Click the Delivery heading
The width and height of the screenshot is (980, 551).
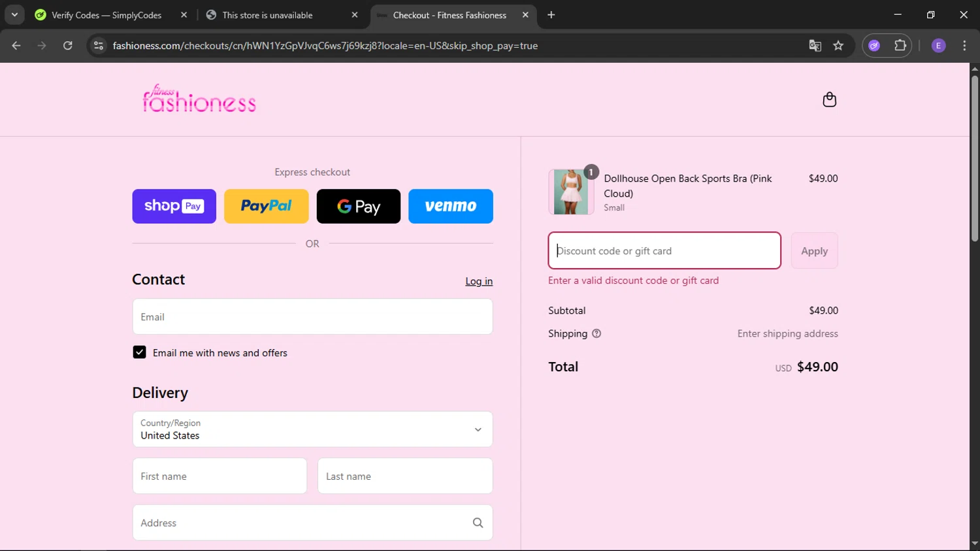pyautogui.click(x=160, y=393)
